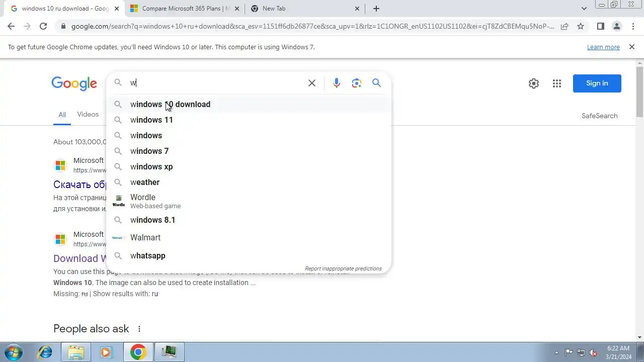Show hidden tray icons arrow
This screenshot has width=644, height=362.
(556, 352)
